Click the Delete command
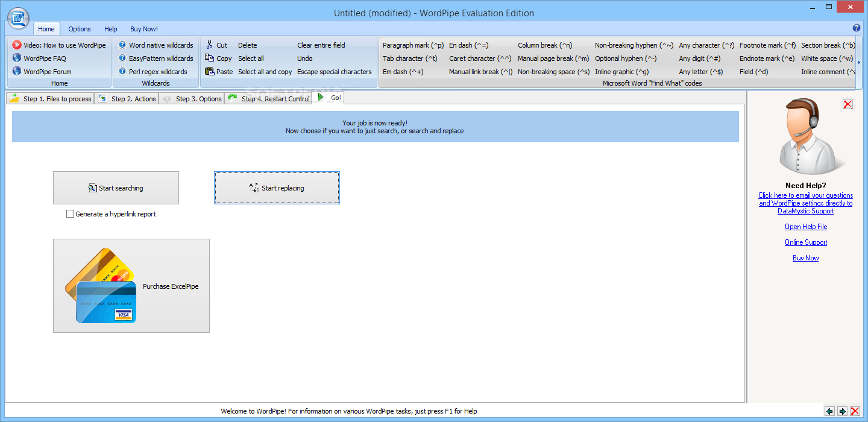The width and height of the screenshot is (868, 422). point(247,45)
